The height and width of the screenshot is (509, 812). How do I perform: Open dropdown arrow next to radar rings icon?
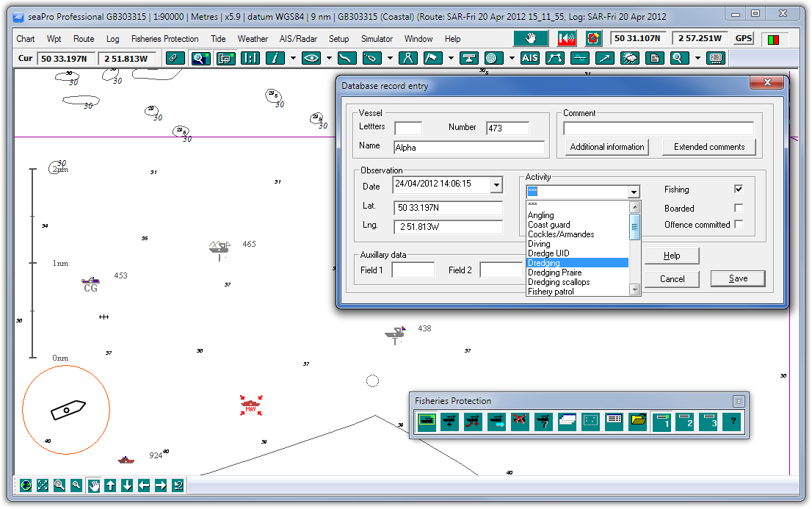512,58
